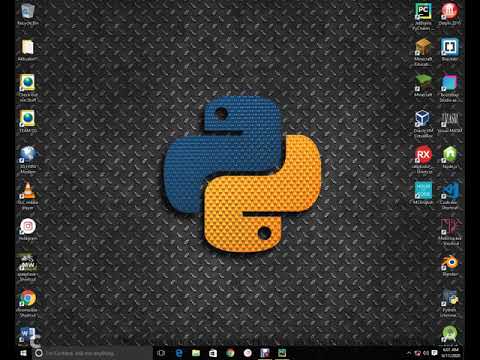Open the round pink taskbar app icon
The image size is (480, 360).
248,353
